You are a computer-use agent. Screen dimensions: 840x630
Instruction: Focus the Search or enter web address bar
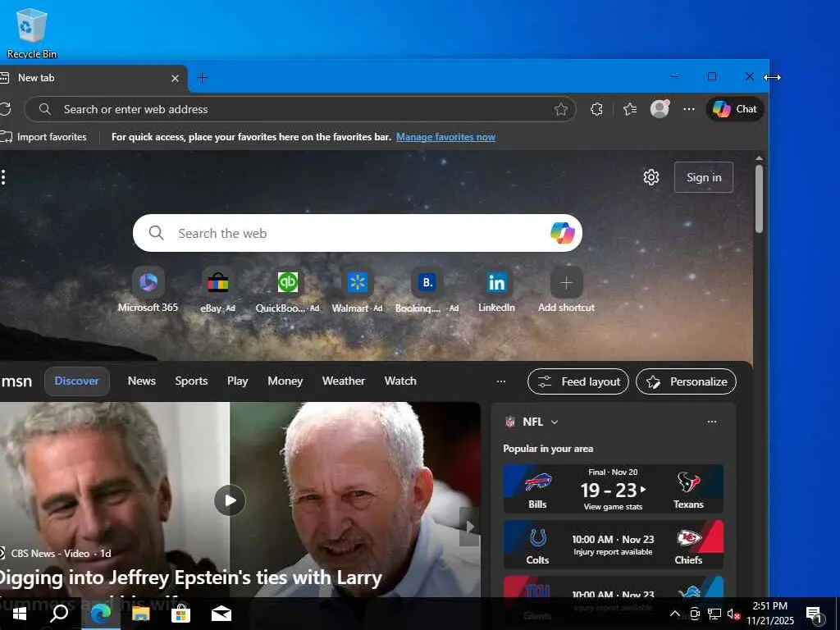[x=300, y=109]
